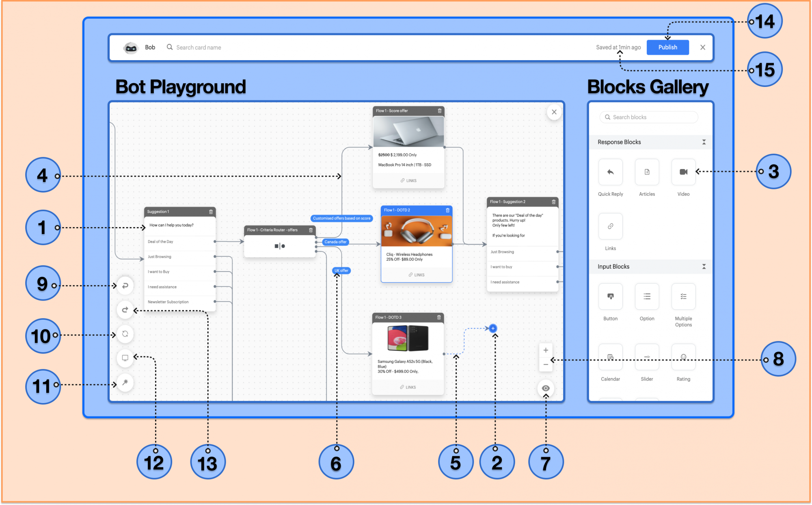Select the Slider input block
812x505 pixels.
pyautogui.click(x=647, y=357)
